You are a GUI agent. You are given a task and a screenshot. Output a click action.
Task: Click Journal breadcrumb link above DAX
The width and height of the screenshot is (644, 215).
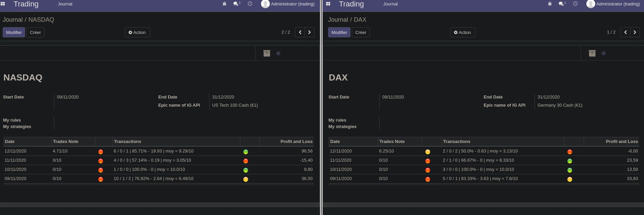(x=338, y=20)
